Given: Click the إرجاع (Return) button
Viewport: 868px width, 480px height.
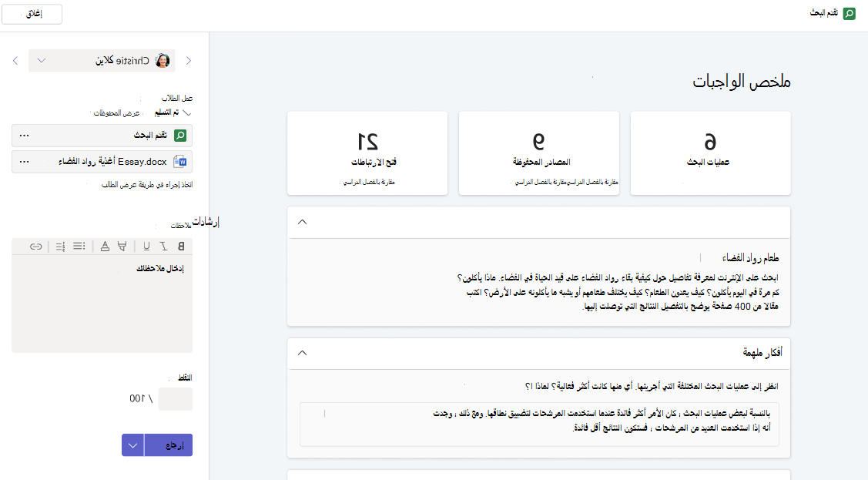Looking at the screenshot, I should pyautogui.click(x=168, y=445).
